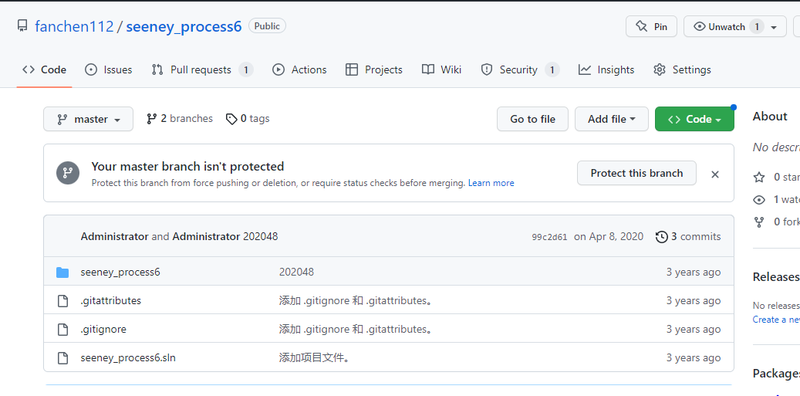Open the Add file dropdown
800x396 pixels.
611,119
